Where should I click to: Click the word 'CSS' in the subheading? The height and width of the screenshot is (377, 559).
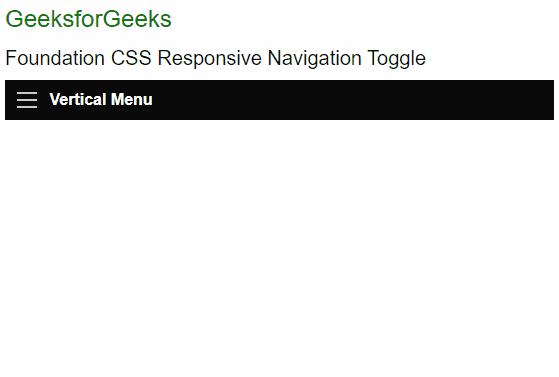(131, 58)
